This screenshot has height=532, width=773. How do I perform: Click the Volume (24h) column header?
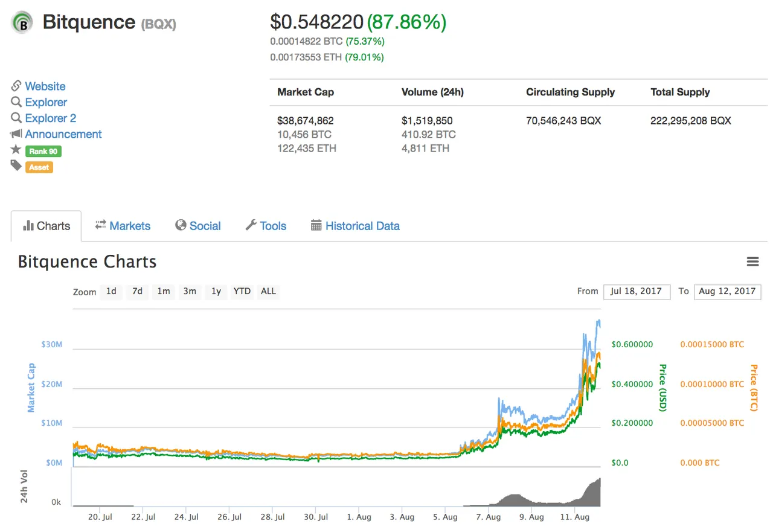[432, 92]
